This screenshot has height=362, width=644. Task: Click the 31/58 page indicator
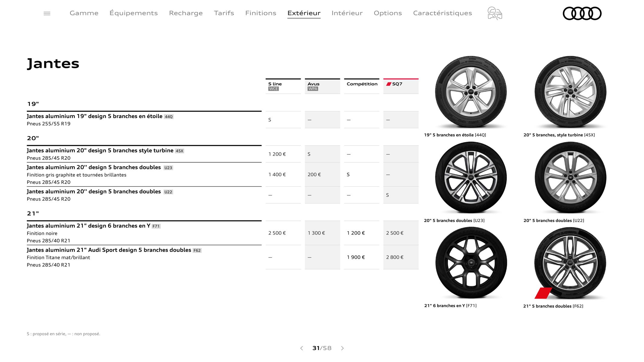point(322,348)
